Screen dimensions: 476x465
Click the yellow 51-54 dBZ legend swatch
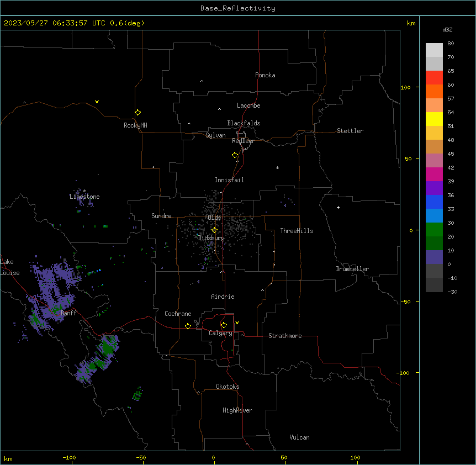click(x=434, y=119)
